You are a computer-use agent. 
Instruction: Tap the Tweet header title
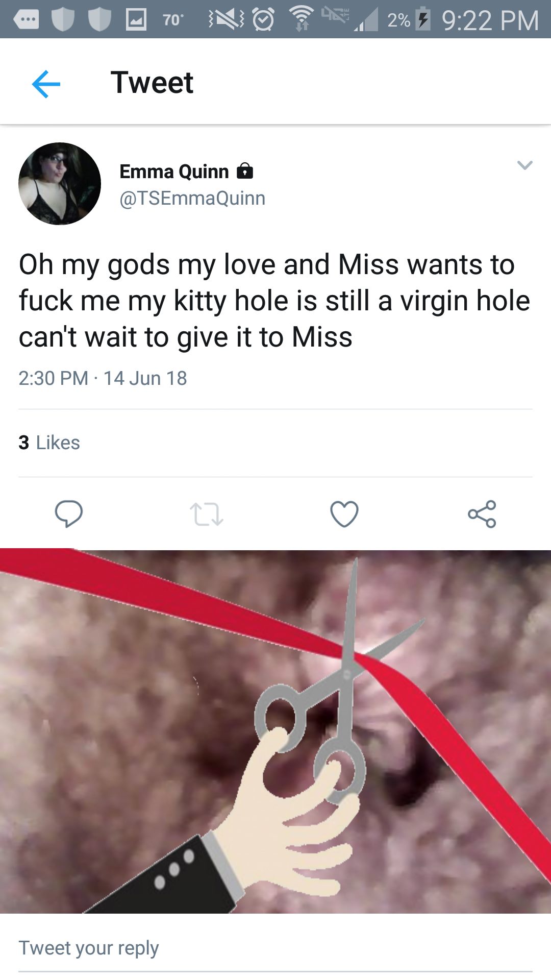(152, 83)
